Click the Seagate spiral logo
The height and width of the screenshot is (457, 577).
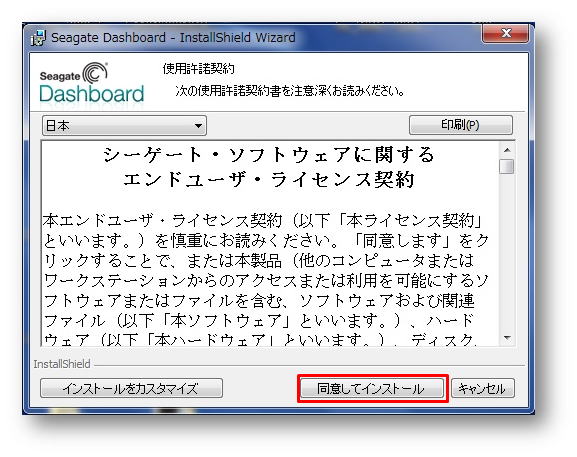point(96,72)
